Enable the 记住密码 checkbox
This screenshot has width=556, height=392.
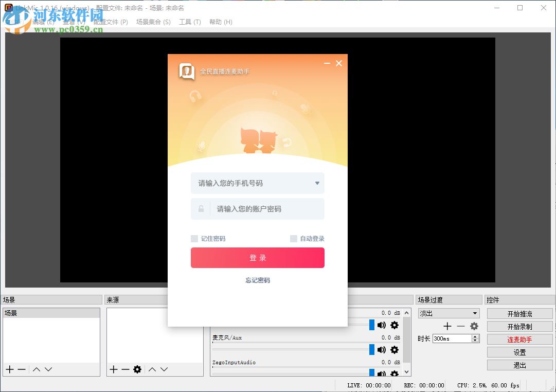pyautogui.click(x=194, y=238)
